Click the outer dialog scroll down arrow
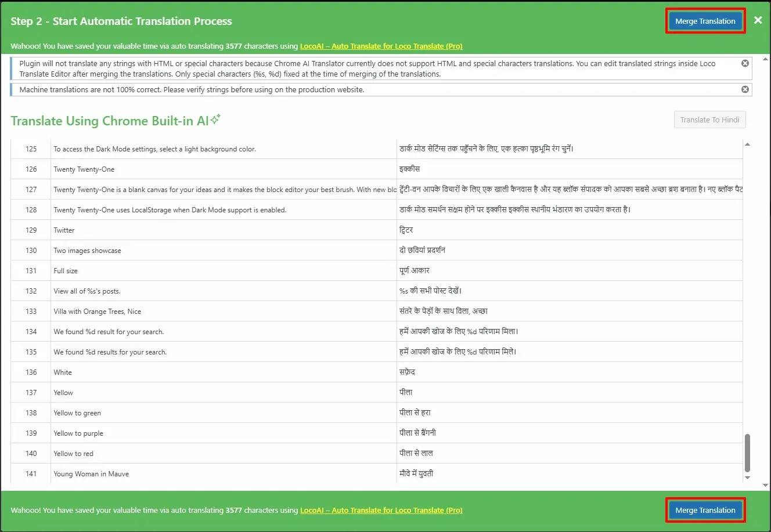This screenshot has height=532, width=771. coord(765,485)
